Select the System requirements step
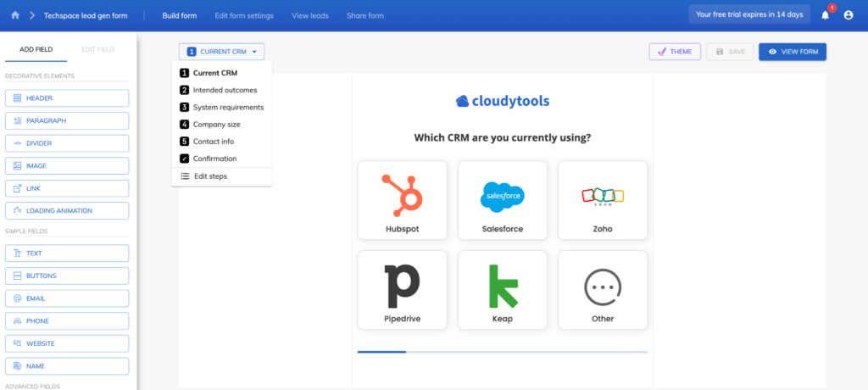 [221, 107]
